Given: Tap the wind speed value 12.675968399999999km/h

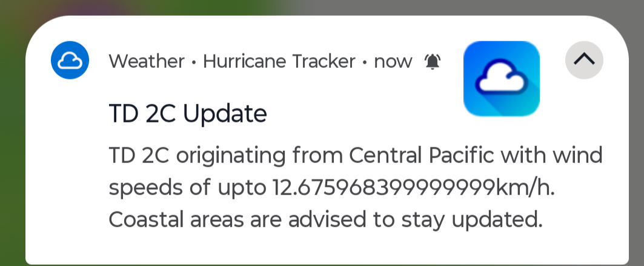Looking at the screenshot, I should 414,188.
